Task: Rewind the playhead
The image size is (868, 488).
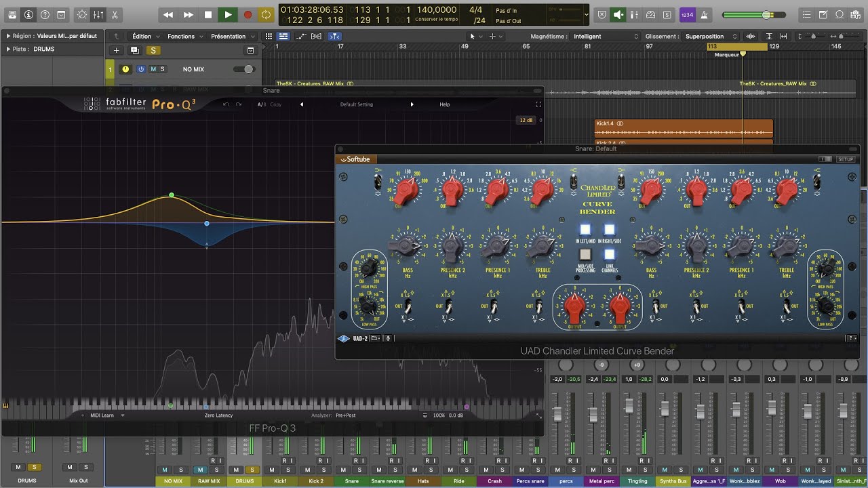Action: pyautogui.click(x=168, y=14)
